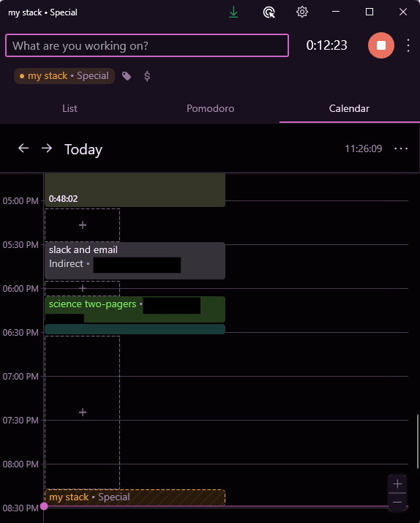Open the calendar's horizontal ellipsis menu

(x=401, y=148)
